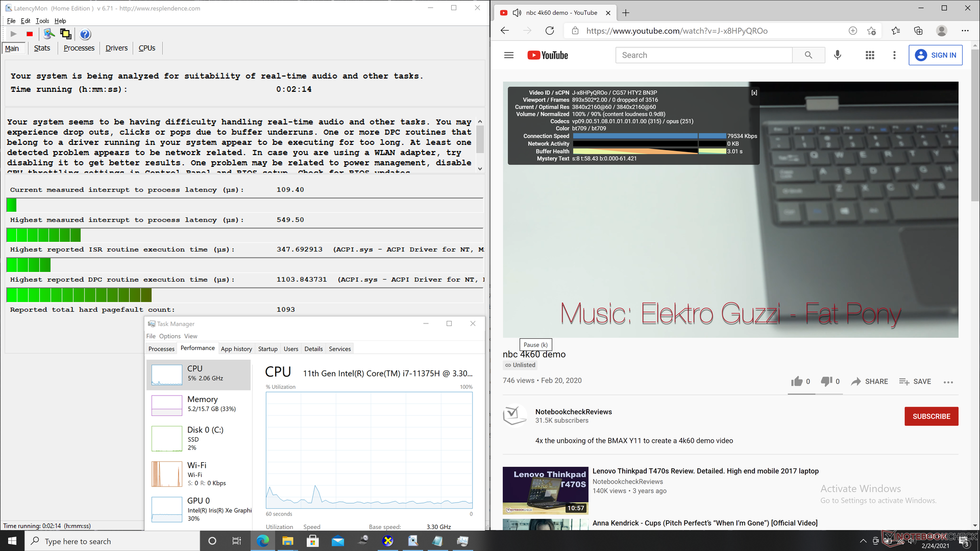
Task: Click the YouTube Search field
Action: pos(704,55)
